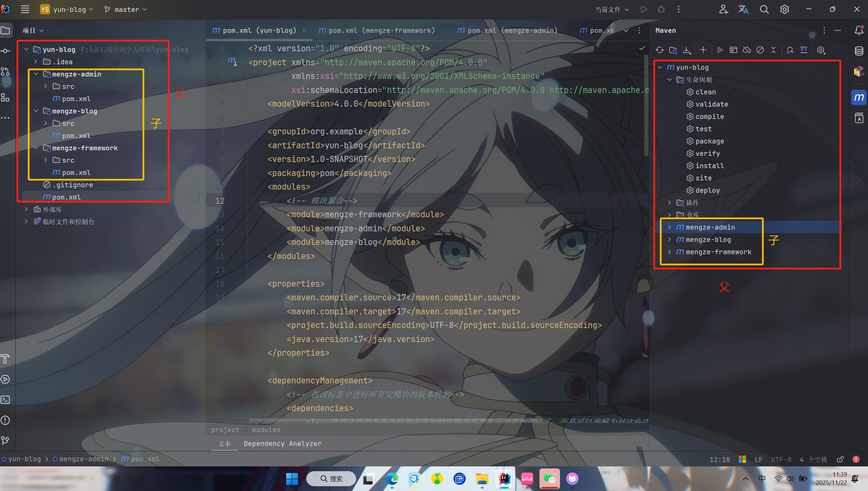The width and height of the screenshot is (868, 491).
Task: Switch to the Dependency Analyzer tab
Action: pos(282,444)
